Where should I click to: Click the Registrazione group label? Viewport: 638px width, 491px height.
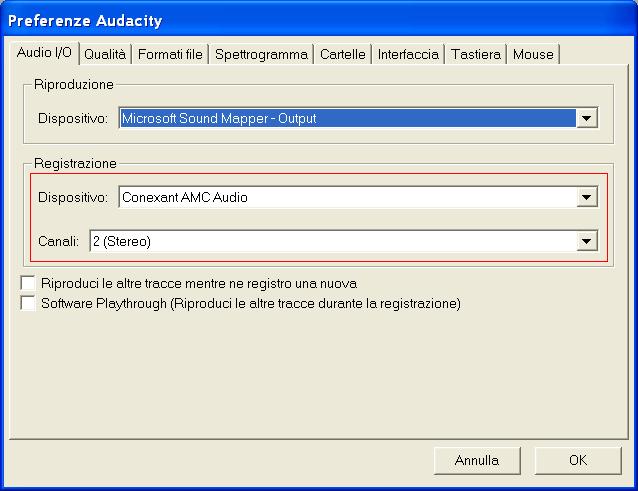(x=75, y=163)
